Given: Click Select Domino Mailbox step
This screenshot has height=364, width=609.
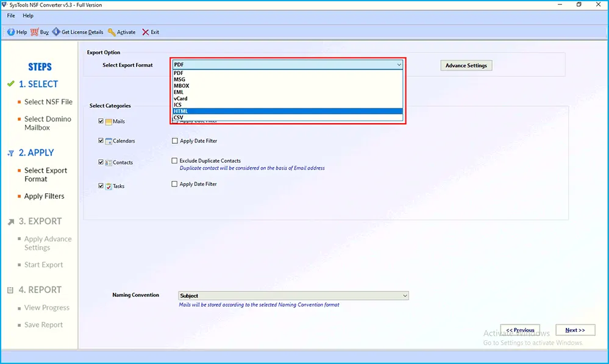Looking at the screenshot, I should coord(48,123).
